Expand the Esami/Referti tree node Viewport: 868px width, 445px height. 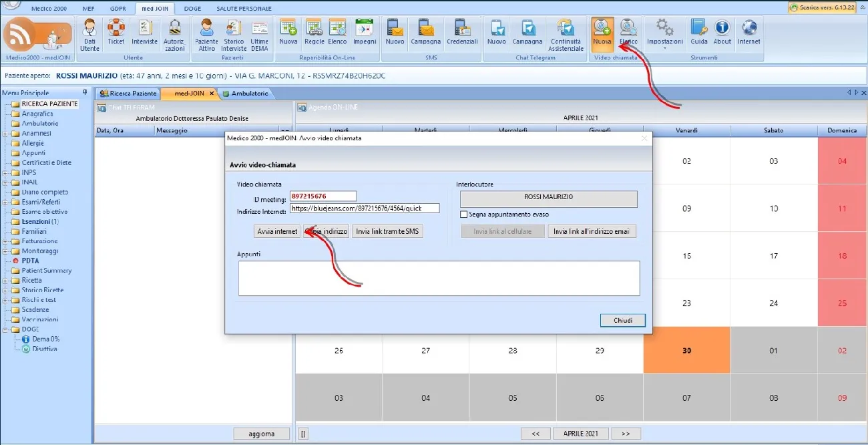click(x=6, y=202)
